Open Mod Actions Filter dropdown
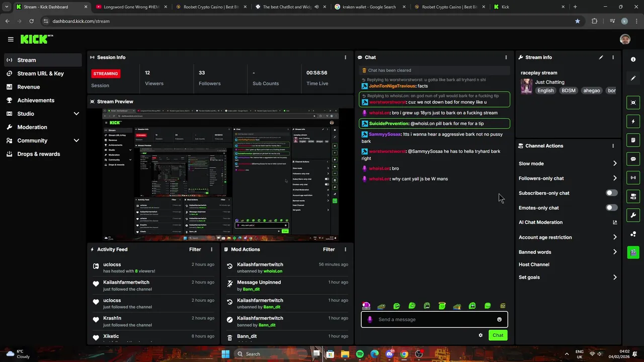The height and width of the screenshot is (362, 644). (x=329, y=249)
